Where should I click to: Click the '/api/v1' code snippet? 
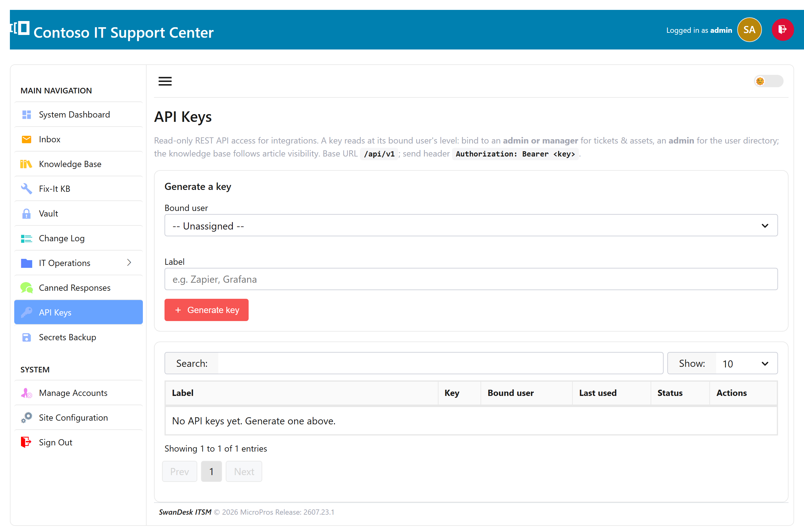tap(379, 154)
